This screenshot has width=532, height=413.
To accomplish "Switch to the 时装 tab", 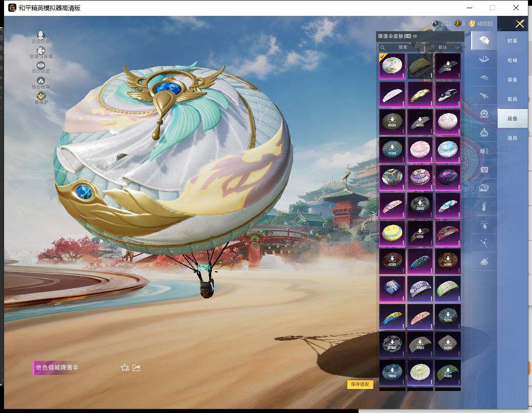I will [512, 41].
